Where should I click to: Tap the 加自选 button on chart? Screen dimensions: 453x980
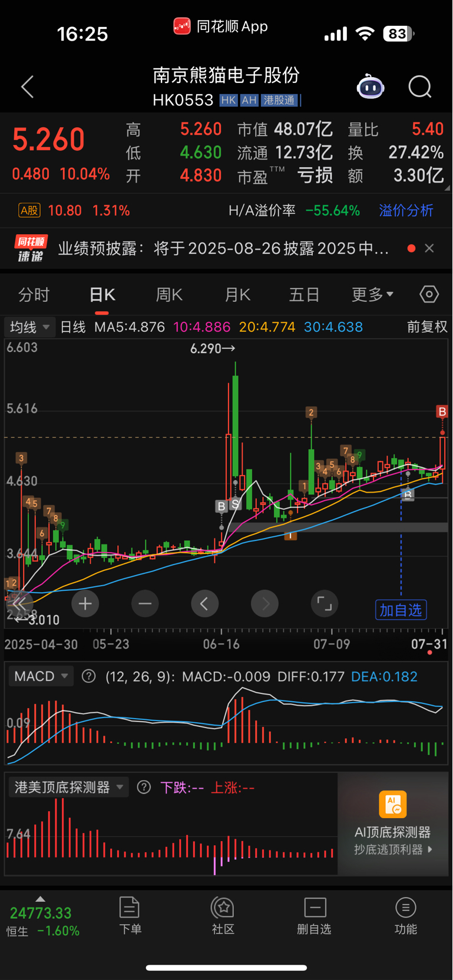pyautogui.click(x=401, y=610)
